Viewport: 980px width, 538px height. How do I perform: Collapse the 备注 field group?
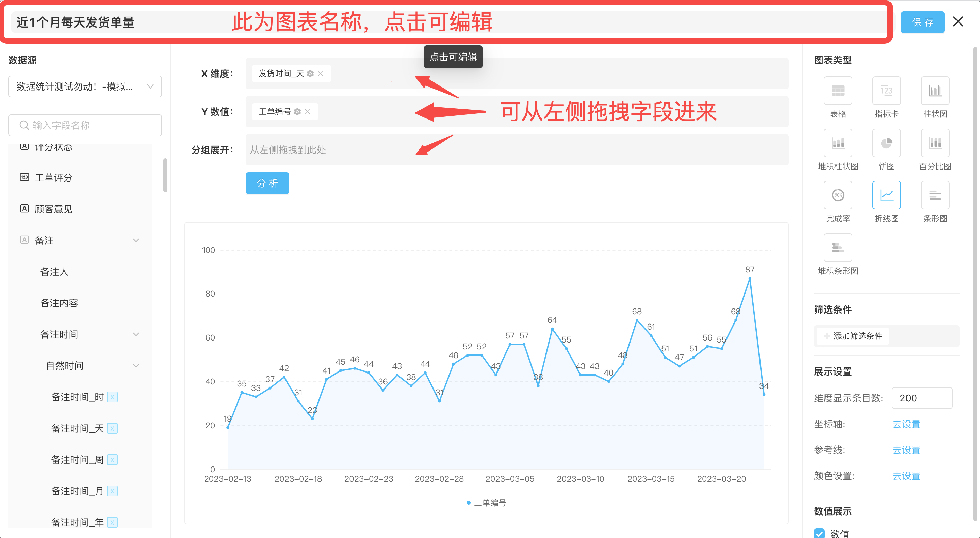(x=136, y=240)
